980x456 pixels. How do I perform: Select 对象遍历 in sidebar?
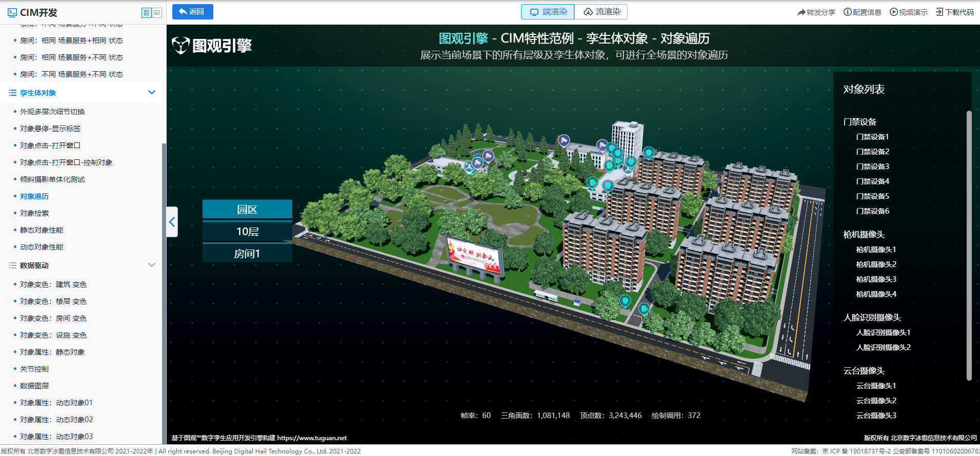click(x=34, y=196)
